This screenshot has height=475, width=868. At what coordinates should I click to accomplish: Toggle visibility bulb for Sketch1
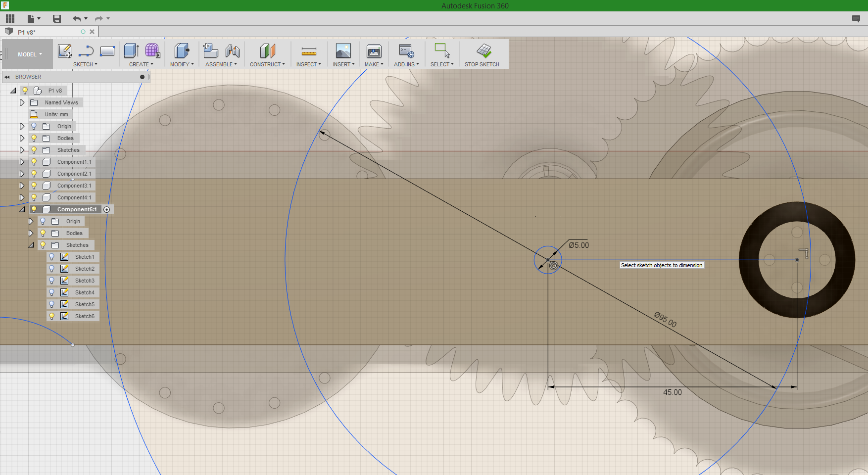tap(51, 257)
